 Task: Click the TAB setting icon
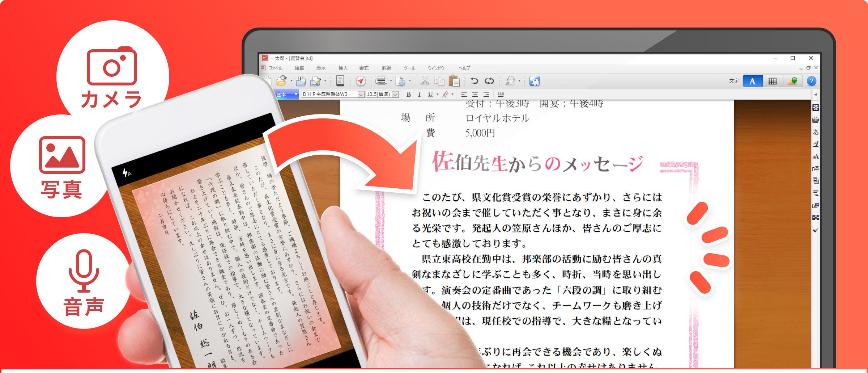[x=501, y=95]
